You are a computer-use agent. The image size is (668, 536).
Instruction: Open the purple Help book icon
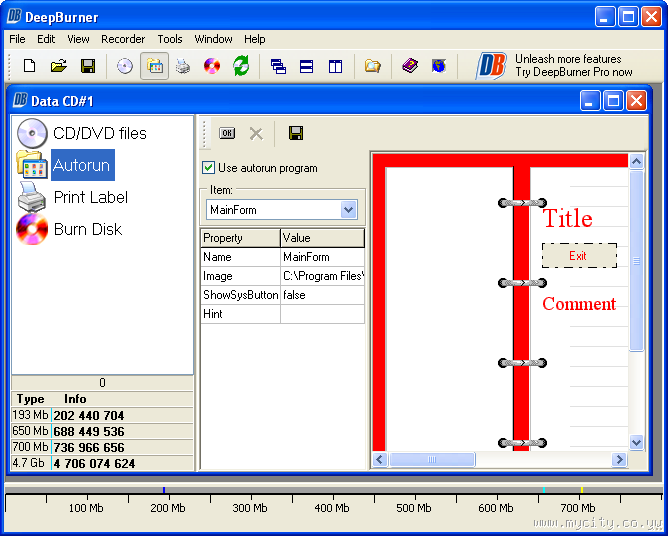point(410,66)
